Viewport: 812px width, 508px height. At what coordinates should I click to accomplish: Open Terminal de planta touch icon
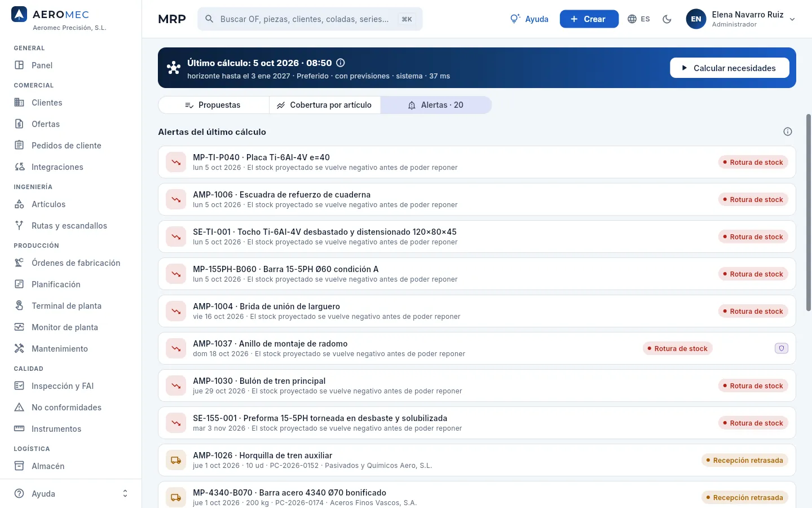19,305
